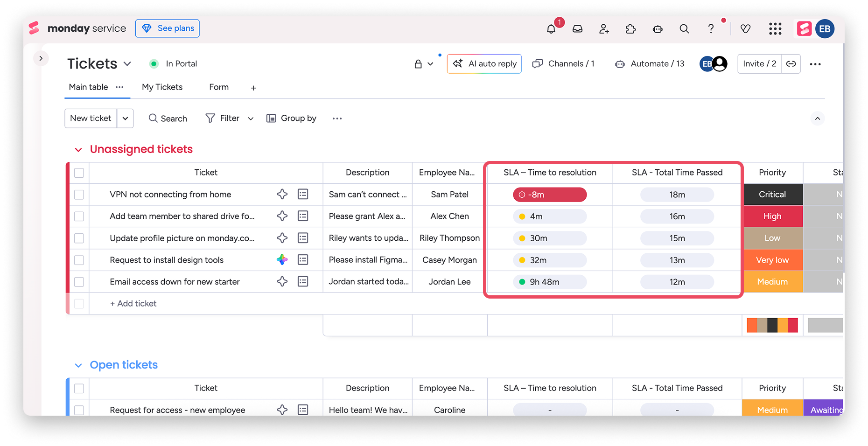Open the apps puzzle piece icon

pos(631,29)
